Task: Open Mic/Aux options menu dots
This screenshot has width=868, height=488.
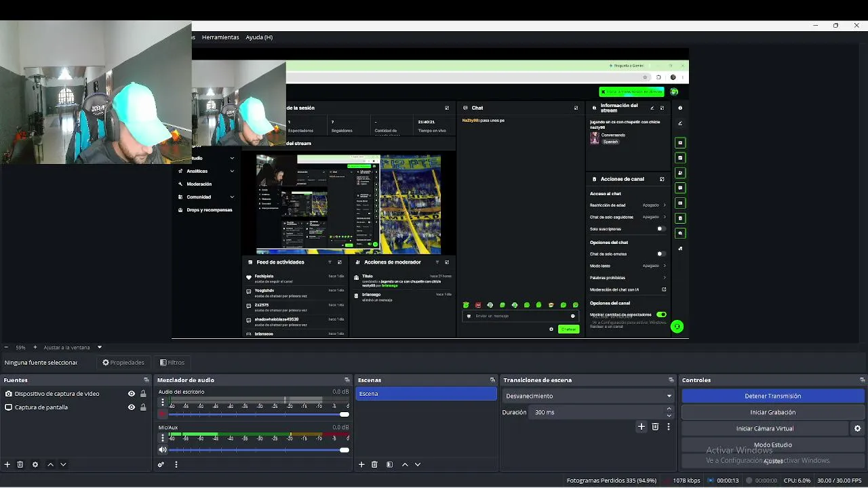Action: coord(163,438)
